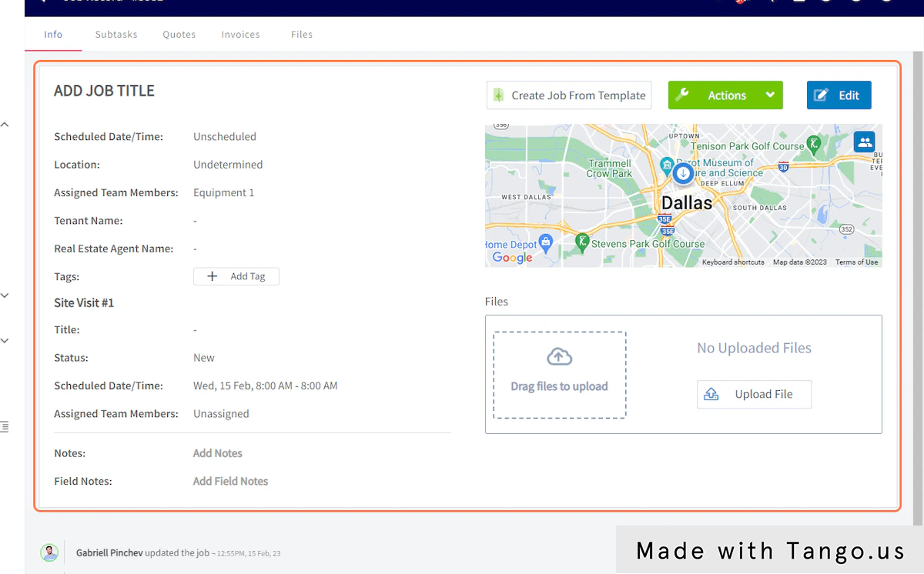Click the Perot Museum marker on map

point(668,165)
